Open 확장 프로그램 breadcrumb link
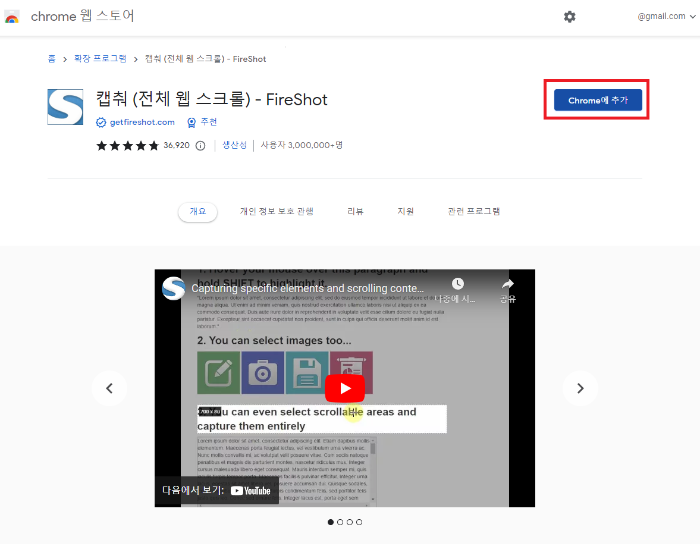 100,59
